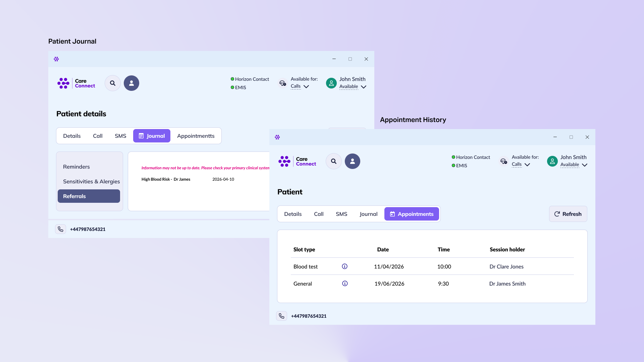Open John Smith Available status dropdown in Patient Journal
The image size is (644, 362).
pos(353,86)
